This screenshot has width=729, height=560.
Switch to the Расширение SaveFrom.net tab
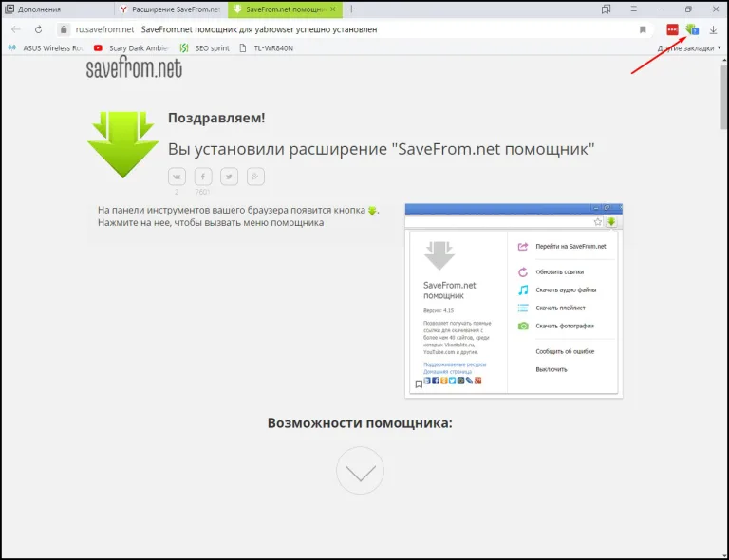tap(171, 9)
